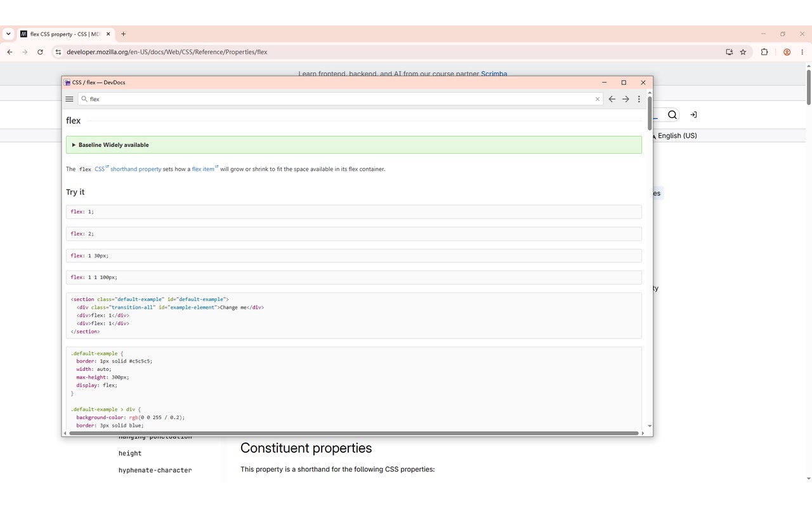
Task: Open DevDocs three-dot options menu
Action: tap(639, 99)
